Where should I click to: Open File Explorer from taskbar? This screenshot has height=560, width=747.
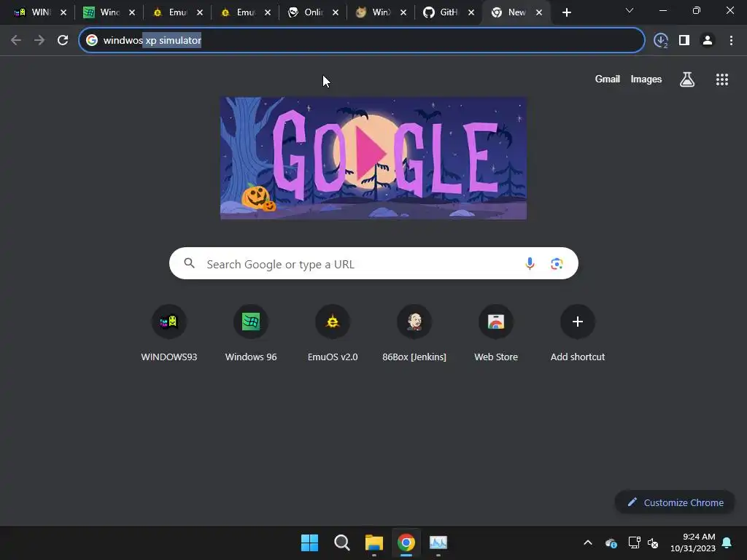[374, 542]
